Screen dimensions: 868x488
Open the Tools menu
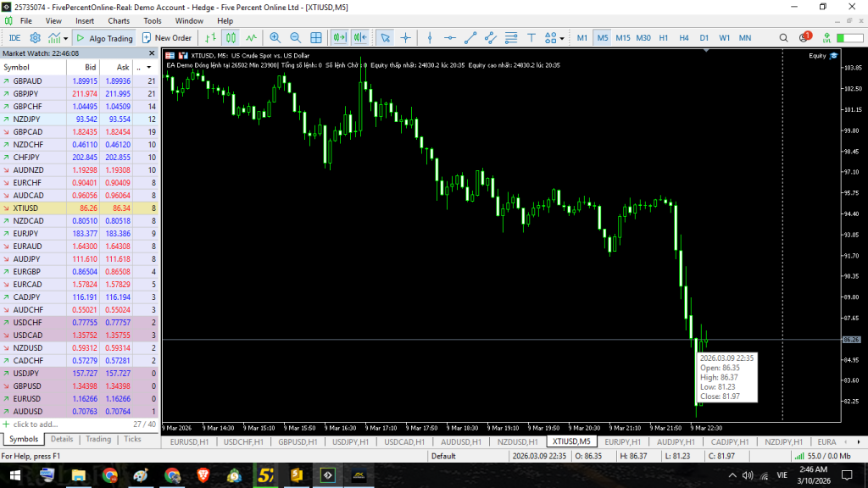pos(153,20)
